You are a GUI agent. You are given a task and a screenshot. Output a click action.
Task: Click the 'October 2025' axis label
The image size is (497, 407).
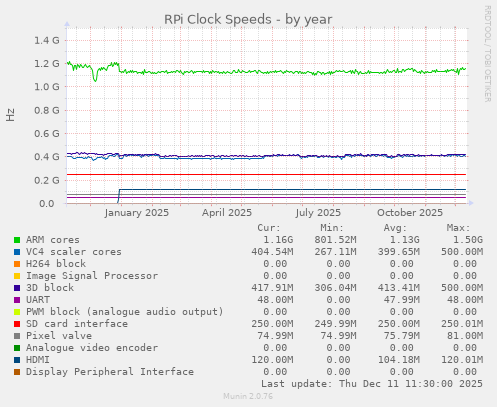410,213
